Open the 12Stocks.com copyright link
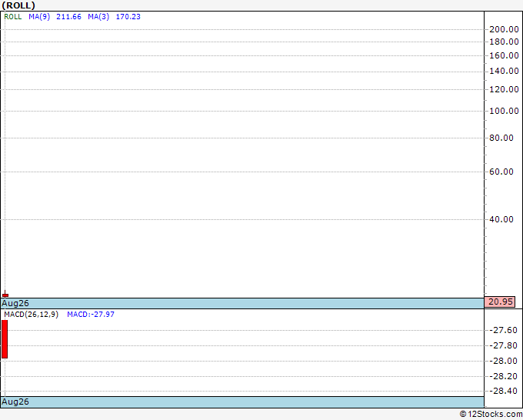 tap(491, 415)
